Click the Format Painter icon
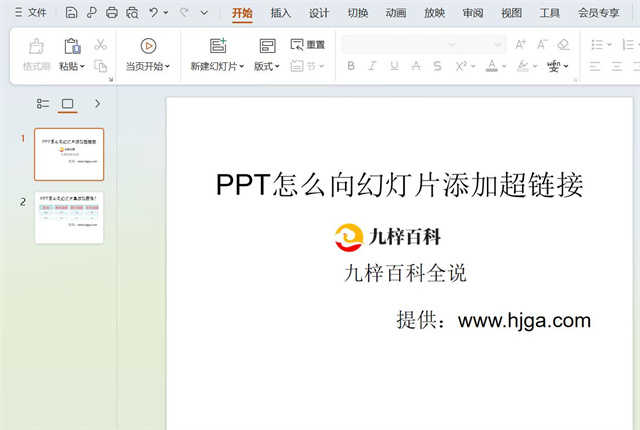This screenshot has width=640, height=430. tap(36, 46)
